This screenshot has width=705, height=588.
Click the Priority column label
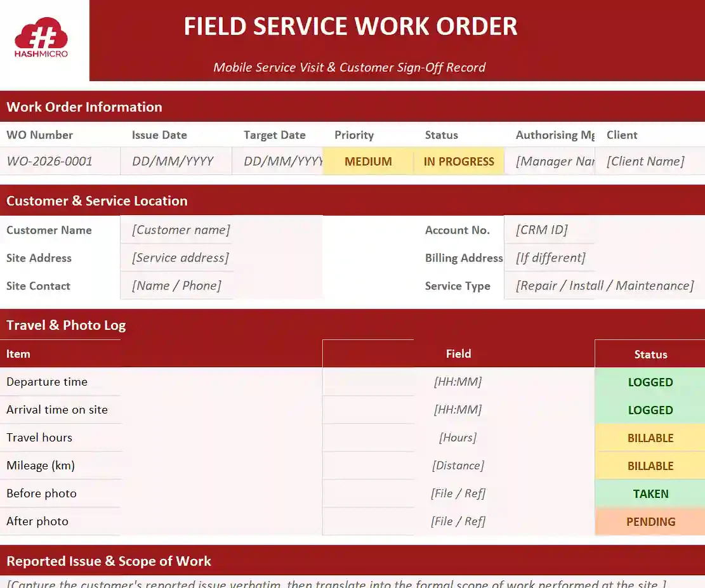(x=354, y=135)
